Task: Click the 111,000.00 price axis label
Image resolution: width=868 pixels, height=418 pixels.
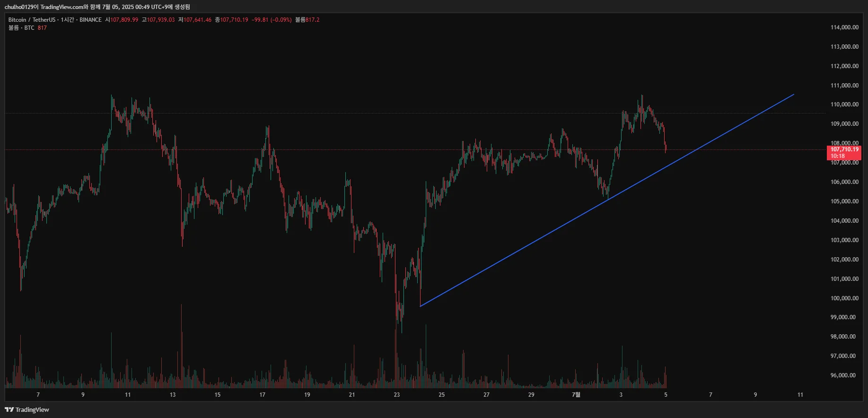Action: tap(844, 86)
